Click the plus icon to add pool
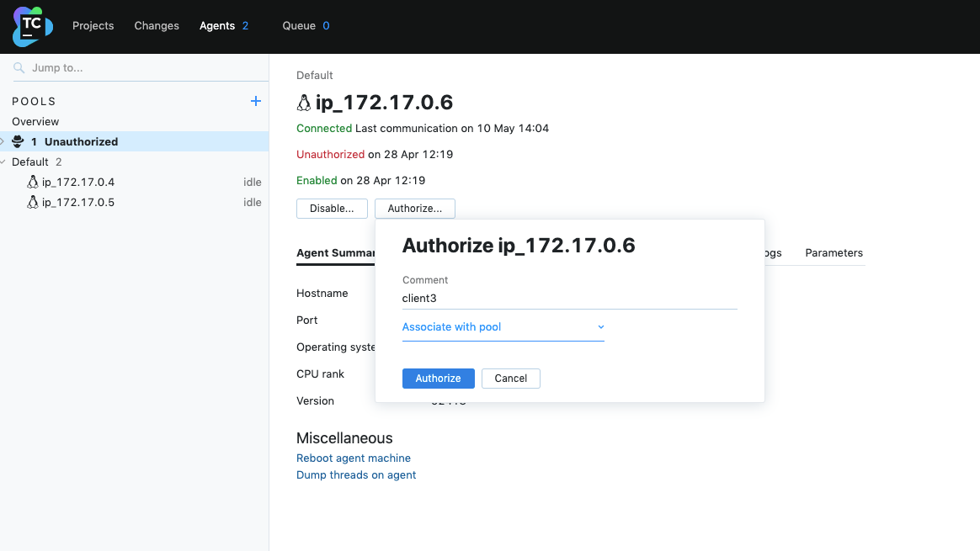This screenshot has width=980, height=551. pos(256,101)
